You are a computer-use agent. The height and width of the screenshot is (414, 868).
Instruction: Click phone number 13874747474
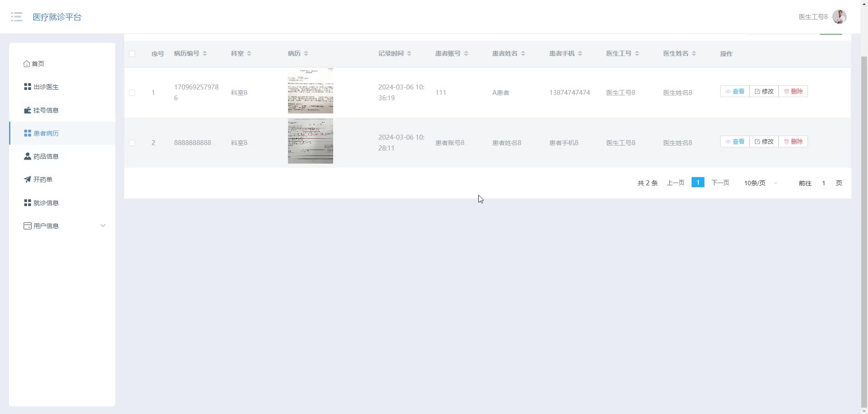[570, 93]
